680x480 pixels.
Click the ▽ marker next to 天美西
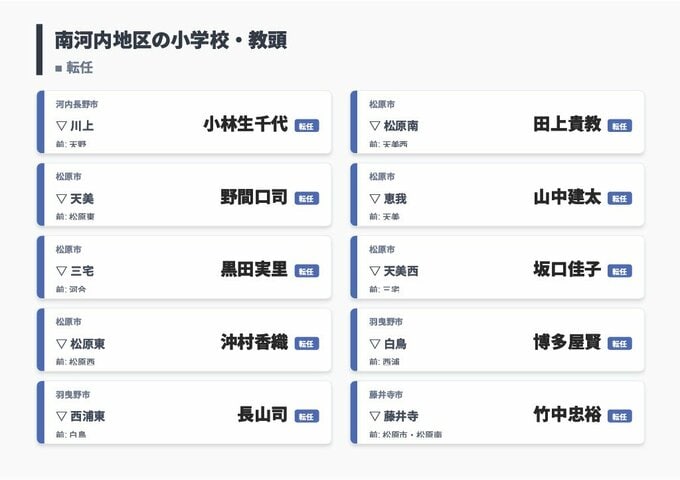point(375,271)
